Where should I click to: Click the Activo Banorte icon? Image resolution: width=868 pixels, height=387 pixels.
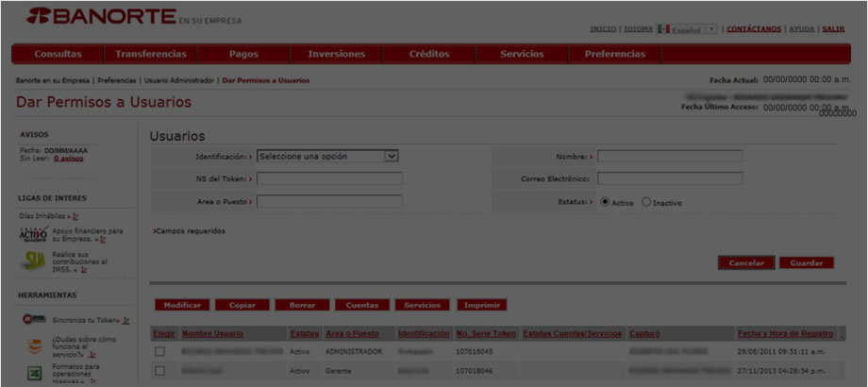[x=33, y=234]
